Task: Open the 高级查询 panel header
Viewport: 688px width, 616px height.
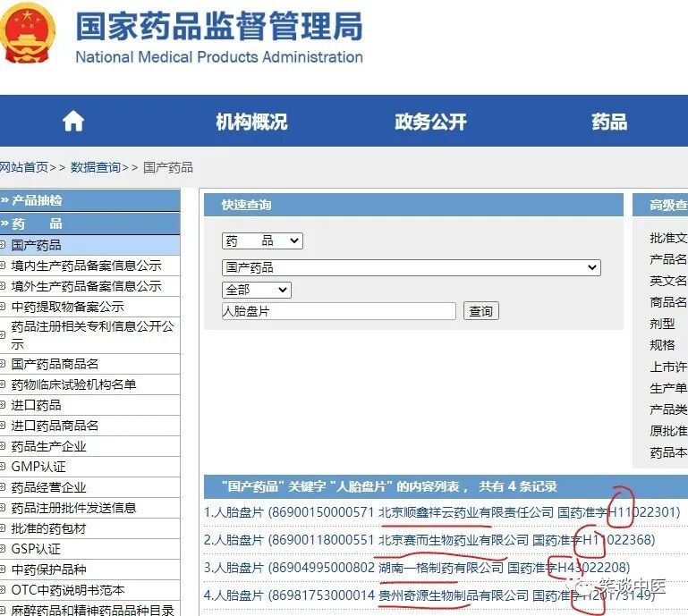Action: click(x=660, y=205)
